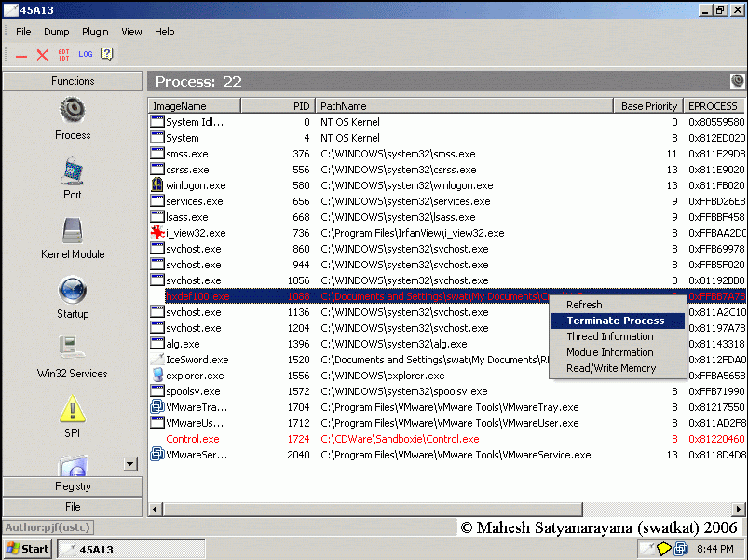Click the help question mark toolbar icon

pos(107,54)
